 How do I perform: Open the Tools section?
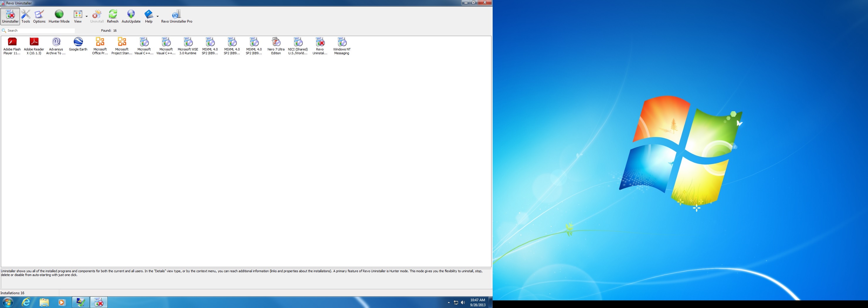point(26,16)
